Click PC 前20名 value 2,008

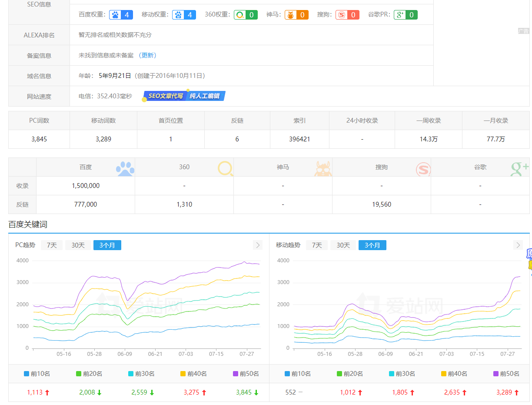pos(87,392)
